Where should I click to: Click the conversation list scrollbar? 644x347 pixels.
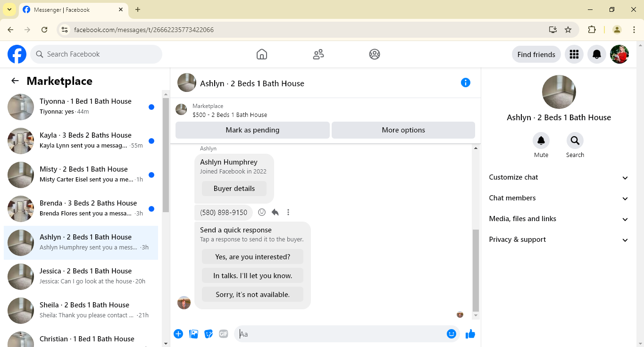(x=166, y=155)
